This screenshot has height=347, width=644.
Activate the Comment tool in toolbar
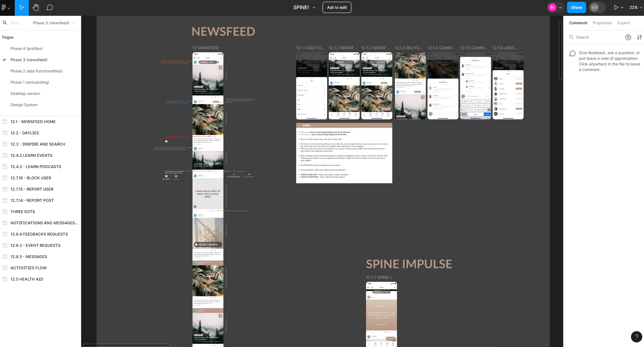click(x=50, y=7)
